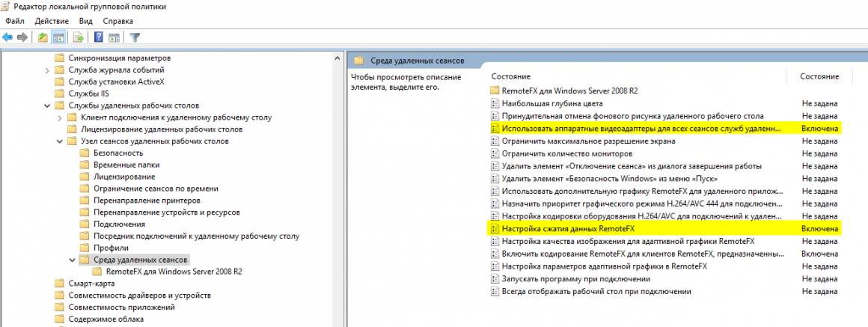Sort by the right Состояние column header
868x327 pixels.
(819, 76)
